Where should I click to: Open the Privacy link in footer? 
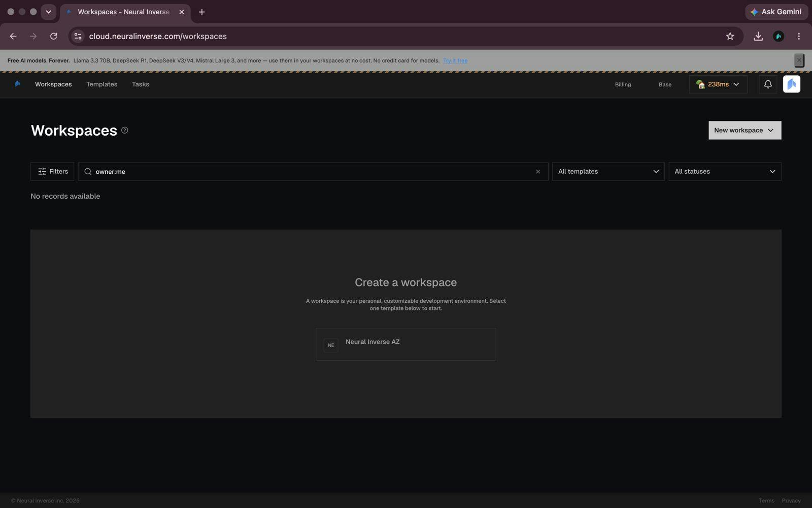[791, 500]
